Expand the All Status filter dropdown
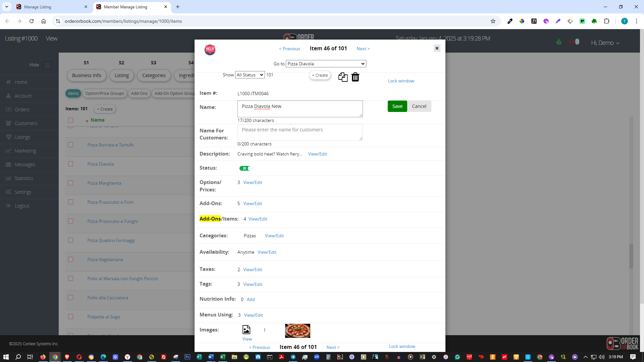Image resolution: width=644 pixels, height=362 pixels. click(250, 75)
